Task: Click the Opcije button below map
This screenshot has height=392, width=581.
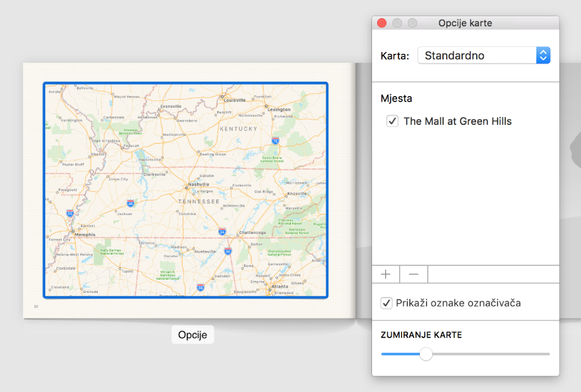Action: click(x=193, y=334)
